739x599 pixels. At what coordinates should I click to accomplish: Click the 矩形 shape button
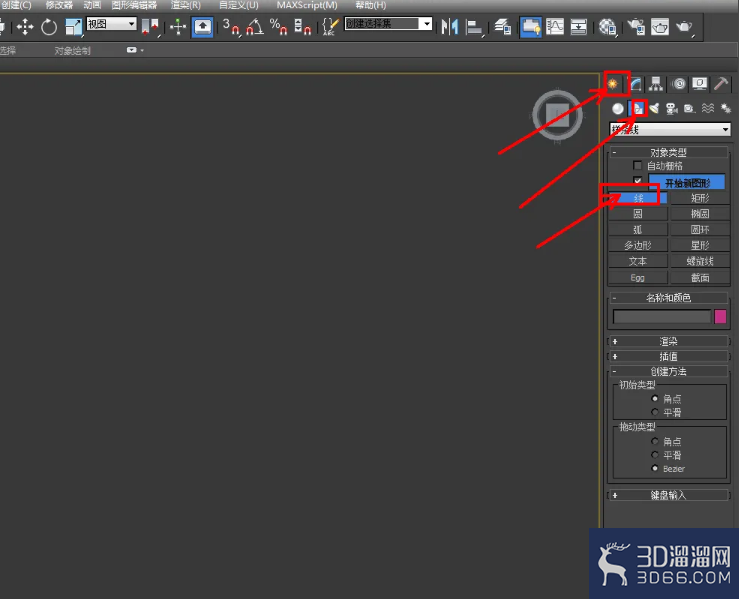(x=700, y=198)
